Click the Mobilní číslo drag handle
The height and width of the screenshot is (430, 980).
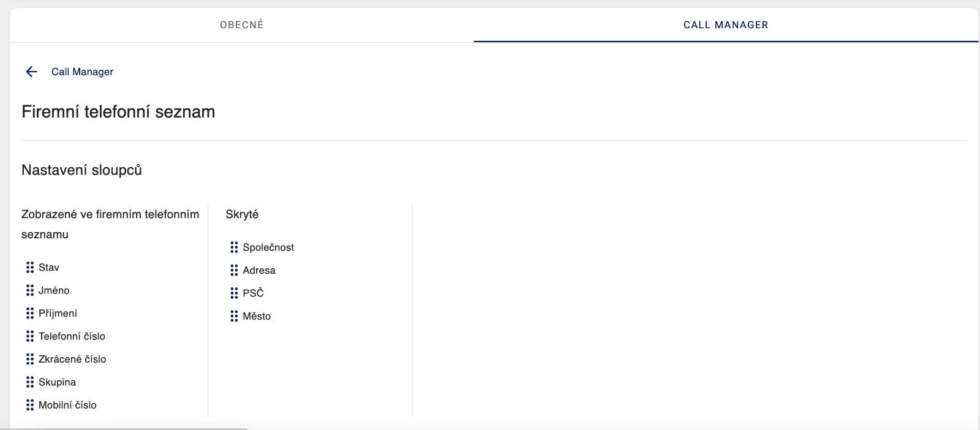[30, 405]
